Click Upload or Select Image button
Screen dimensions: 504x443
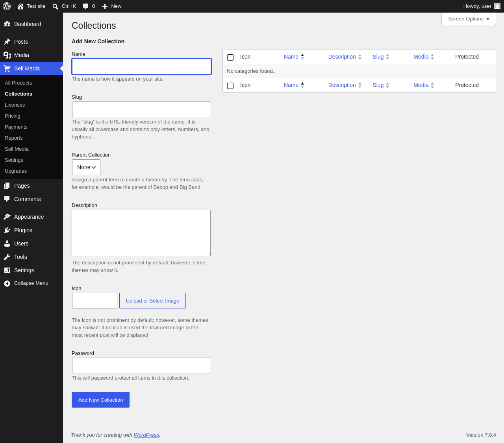152,301
